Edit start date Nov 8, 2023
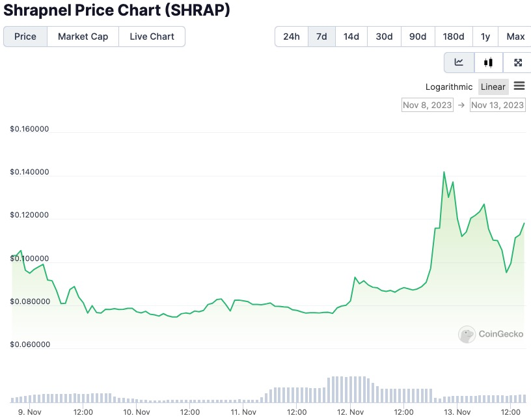Image resolution: width=531 pixels, height=420 pixels. tap(427, 105)
